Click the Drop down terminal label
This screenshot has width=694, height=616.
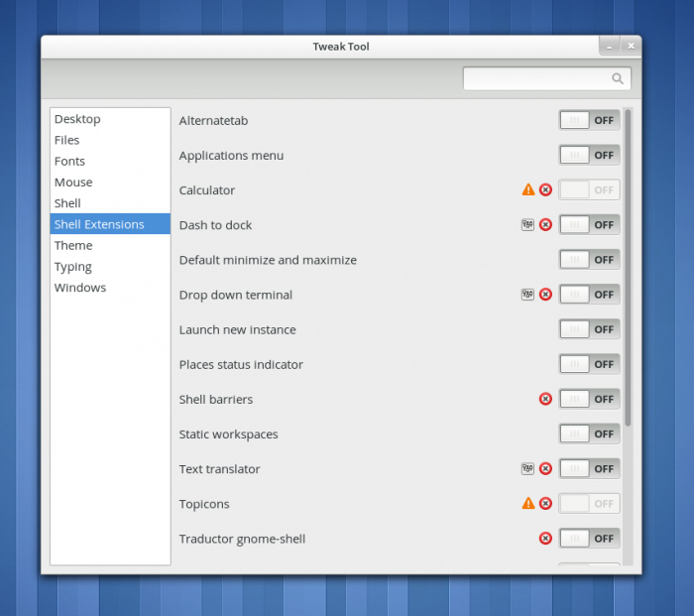pyautogui.click(x=236, y=295)
